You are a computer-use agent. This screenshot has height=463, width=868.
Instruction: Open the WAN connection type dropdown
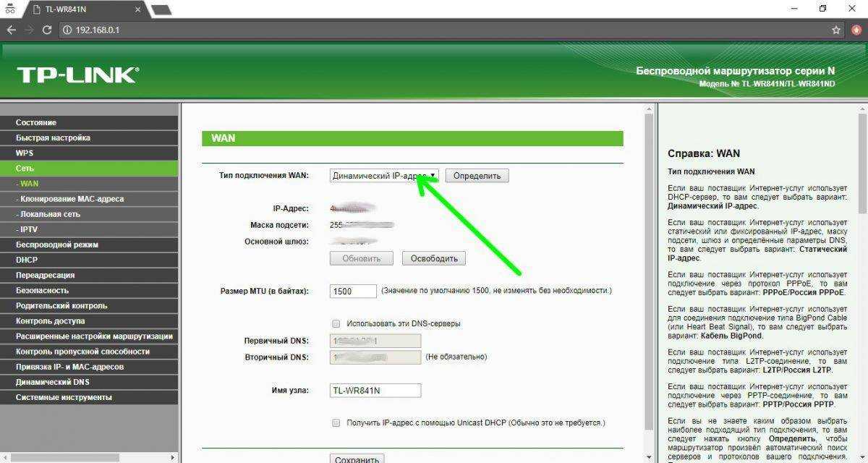point(384,176)
